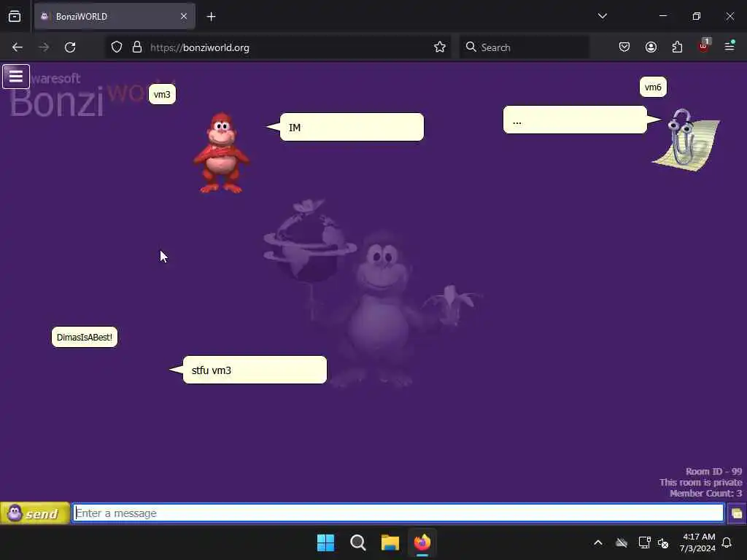Click the "..." speech bubble from vm6
Image resolution: width=747 pixels, height=560 pixels.
[x=575, y=120]
